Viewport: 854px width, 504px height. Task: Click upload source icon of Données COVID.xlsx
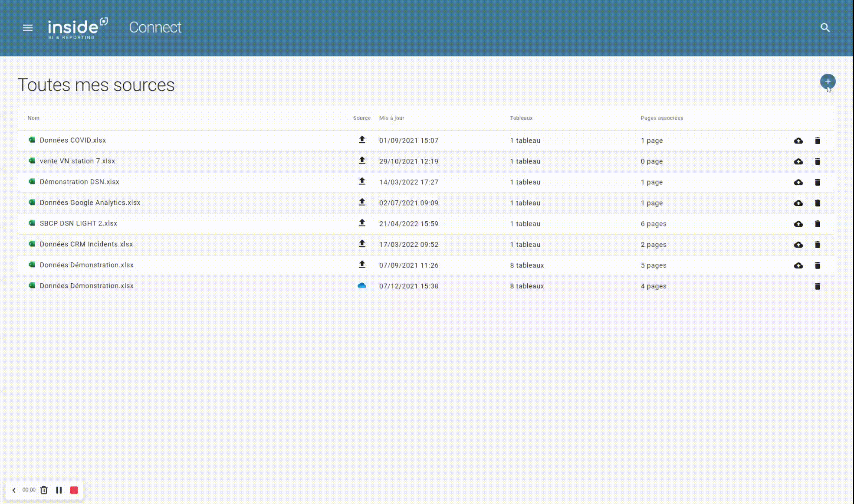click(362, 140)
